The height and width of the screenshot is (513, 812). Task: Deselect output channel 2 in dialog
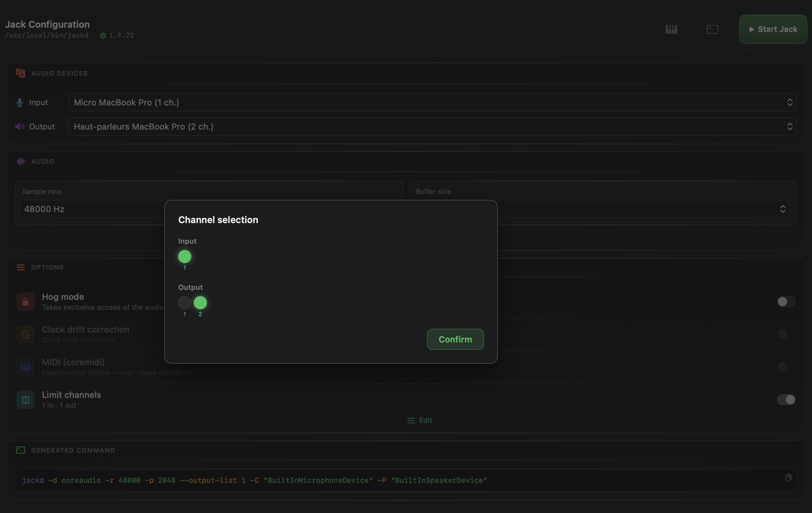(200, 303)
